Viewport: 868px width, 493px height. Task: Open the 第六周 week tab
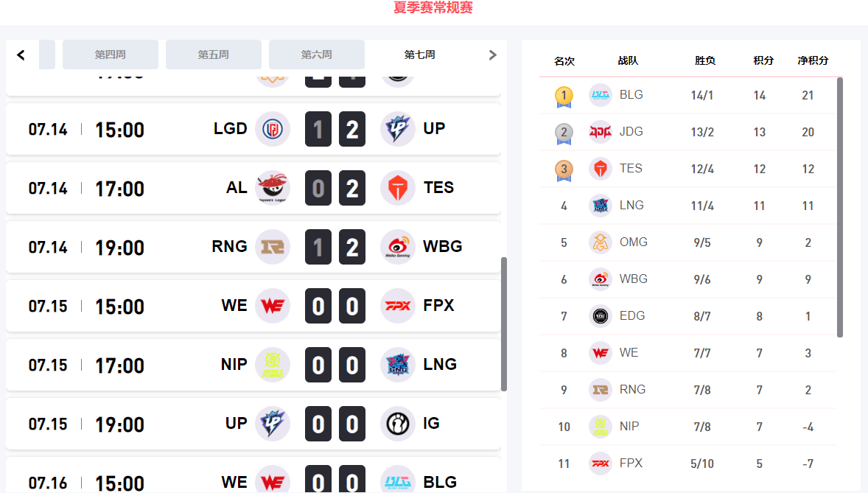pos(317,55)
